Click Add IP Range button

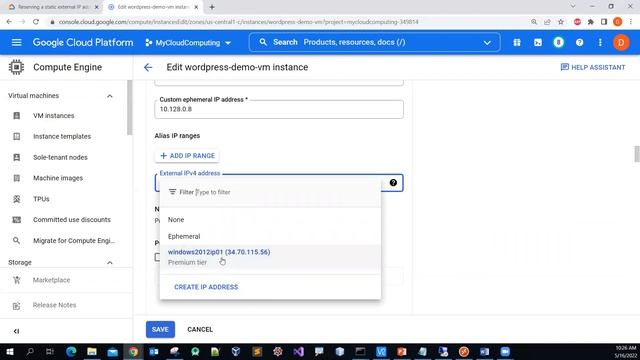pos(187,156)
